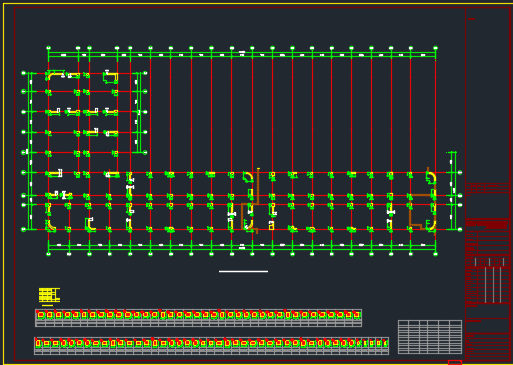Select the red title block panel on right

[489, 184]
